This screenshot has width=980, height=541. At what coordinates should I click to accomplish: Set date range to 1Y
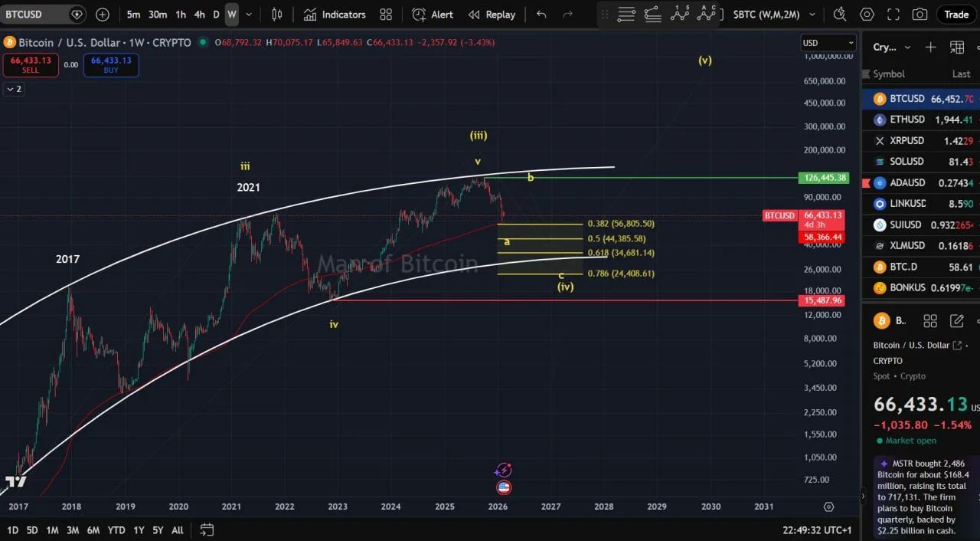[139, 530]
